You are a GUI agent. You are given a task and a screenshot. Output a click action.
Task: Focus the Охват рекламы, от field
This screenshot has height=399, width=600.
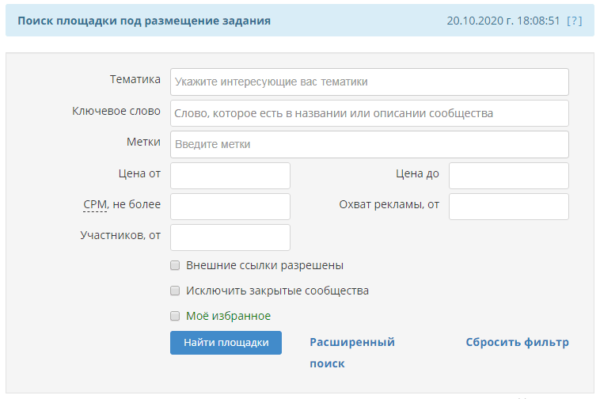tap(509, 207)
